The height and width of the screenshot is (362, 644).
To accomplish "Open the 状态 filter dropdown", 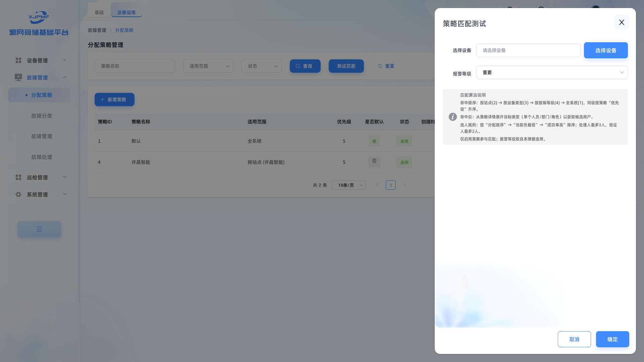I will [261, 66].
